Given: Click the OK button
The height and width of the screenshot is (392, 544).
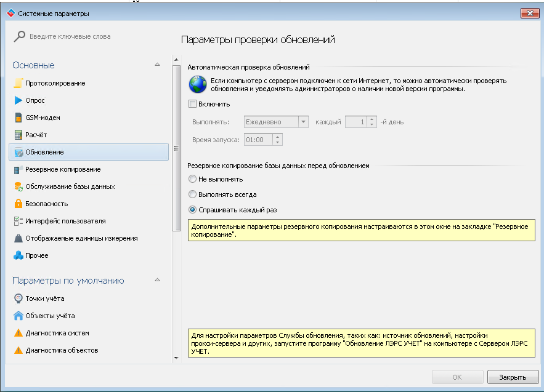Looking at the screenshot, I should coord(457,377).
